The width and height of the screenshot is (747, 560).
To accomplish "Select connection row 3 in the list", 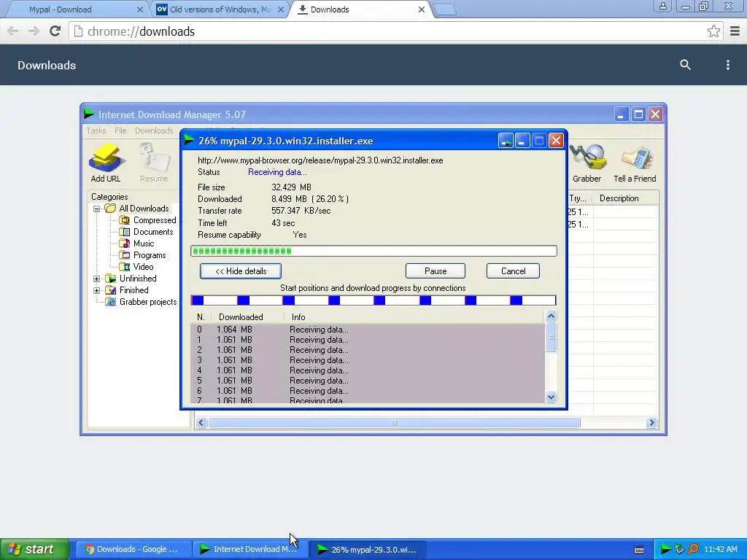I will [368, 360].
